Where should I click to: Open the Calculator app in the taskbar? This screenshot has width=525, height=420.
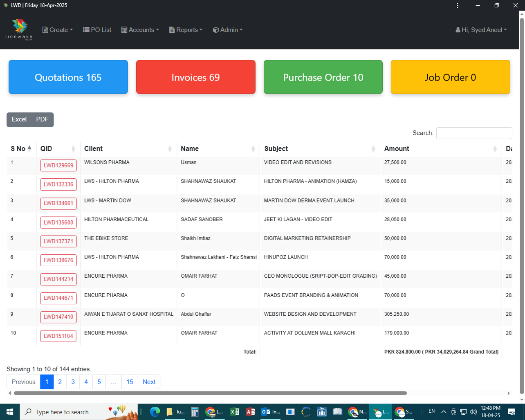tap(195, 412)
